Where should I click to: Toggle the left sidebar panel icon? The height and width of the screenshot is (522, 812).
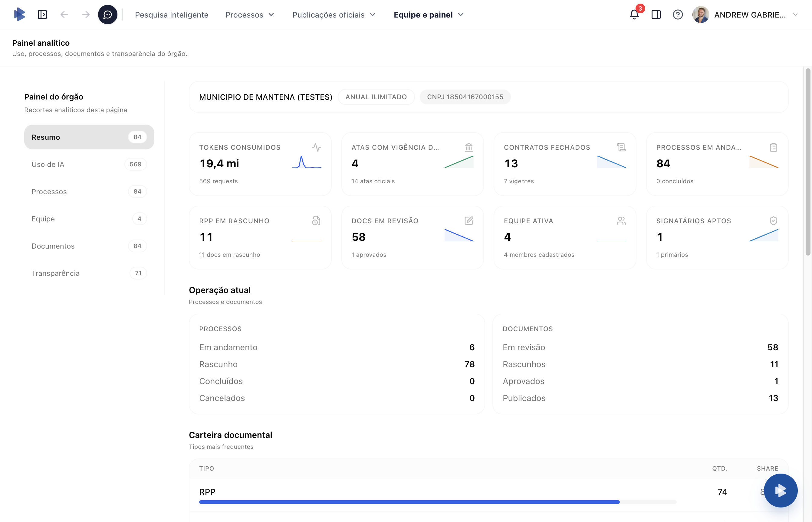(x=42, y=15)
